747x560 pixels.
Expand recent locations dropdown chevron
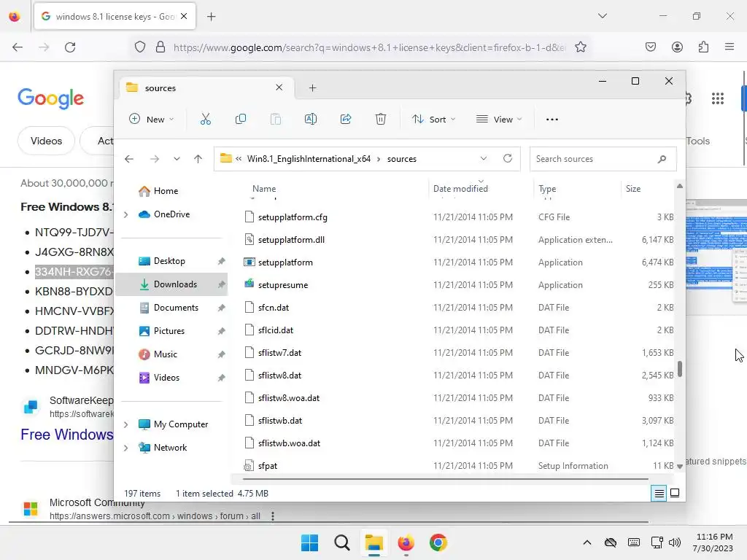(x=177, y=159)
